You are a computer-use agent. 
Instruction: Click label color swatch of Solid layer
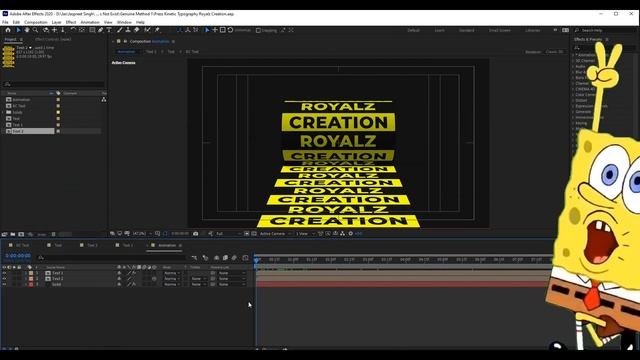(31, 284)
